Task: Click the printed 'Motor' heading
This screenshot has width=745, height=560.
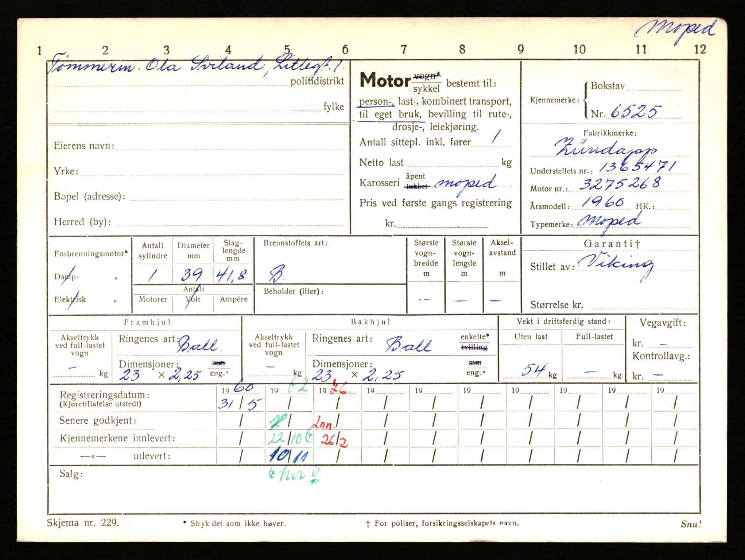Action: pyautogui.click(x=385, y=80)
